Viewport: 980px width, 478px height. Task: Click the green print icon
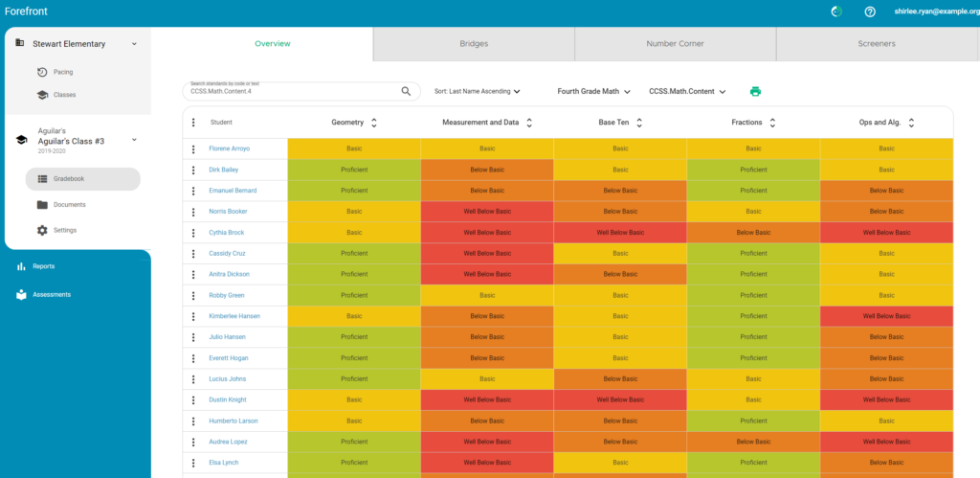pos(755,92)
